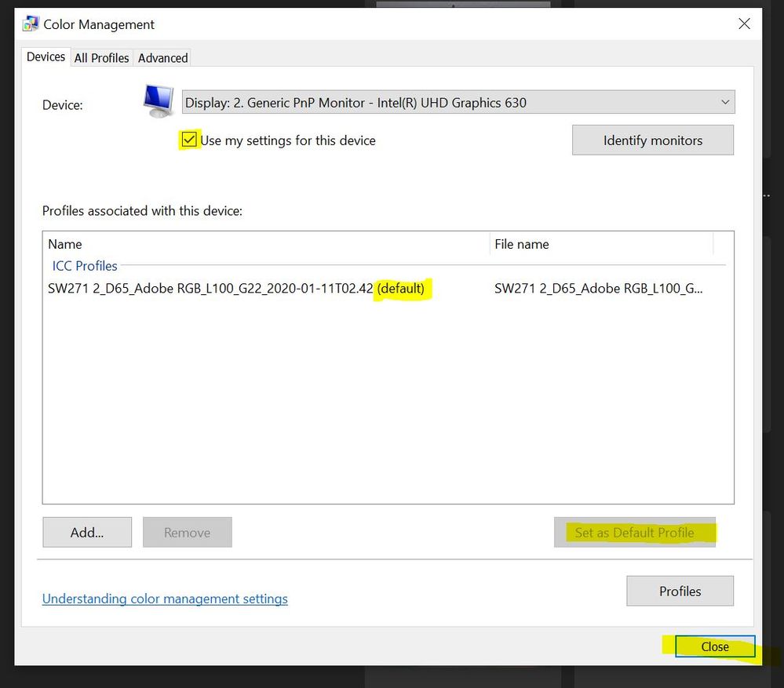Click the monitor icon beside the Device dropdown

tap(158, 100)
